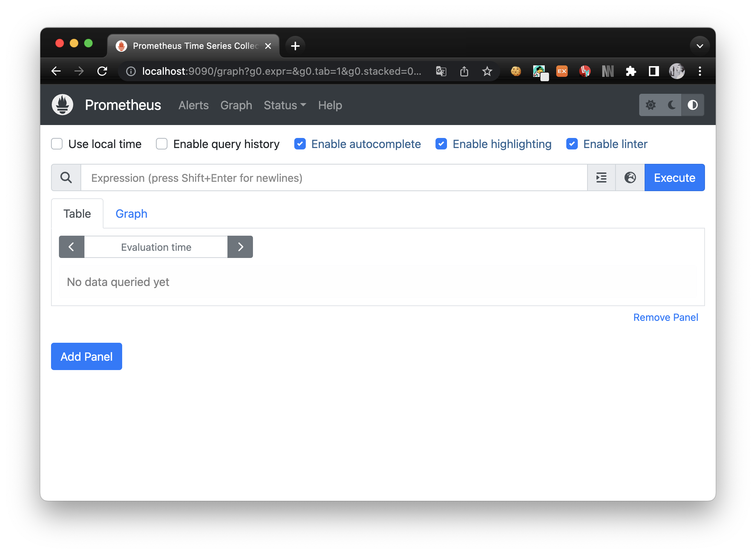Open the metrics explorer globe icon
756x554 pixels.
(x=630, y=177)
